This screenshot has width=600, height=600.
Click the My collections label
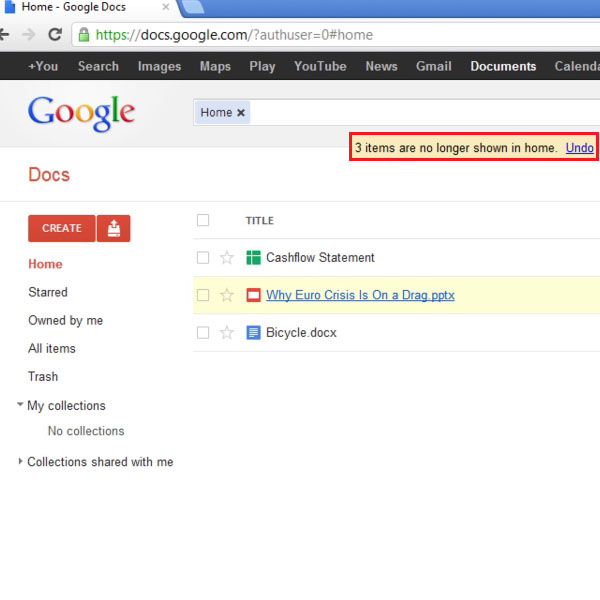66,406
